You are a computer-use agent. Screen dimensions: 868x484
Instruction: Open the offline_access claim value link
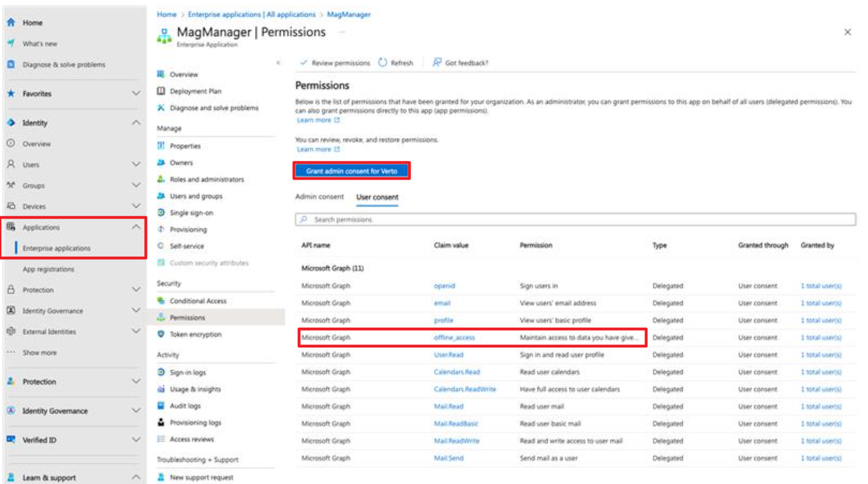click(454, 338)
